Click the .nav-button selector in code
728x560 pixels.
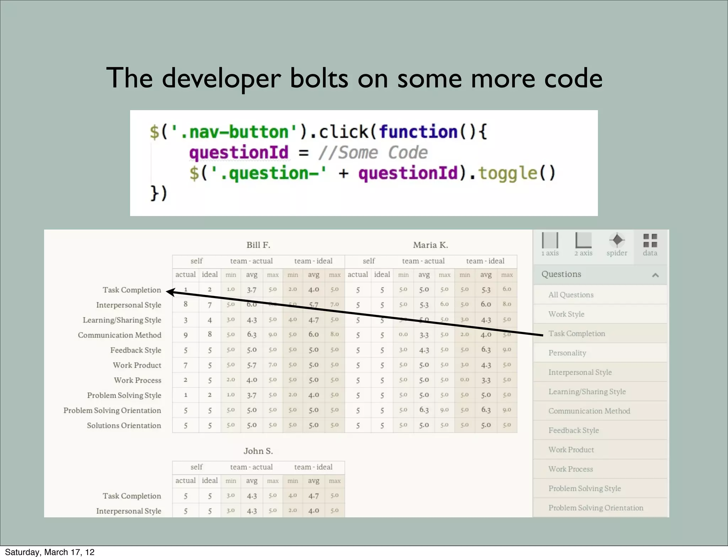pyautogui.click(x=234, y=132)
